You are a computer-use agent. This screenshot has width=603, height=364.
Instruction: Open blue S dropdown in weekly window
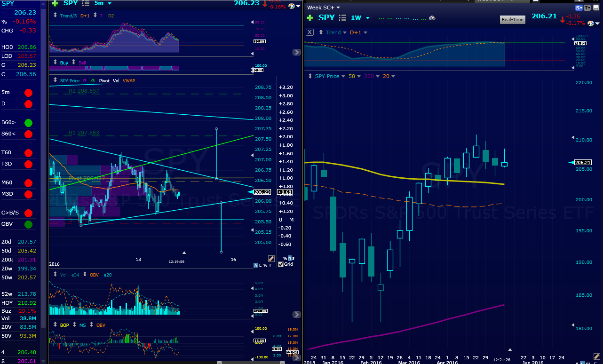click(x=579, y=8)
